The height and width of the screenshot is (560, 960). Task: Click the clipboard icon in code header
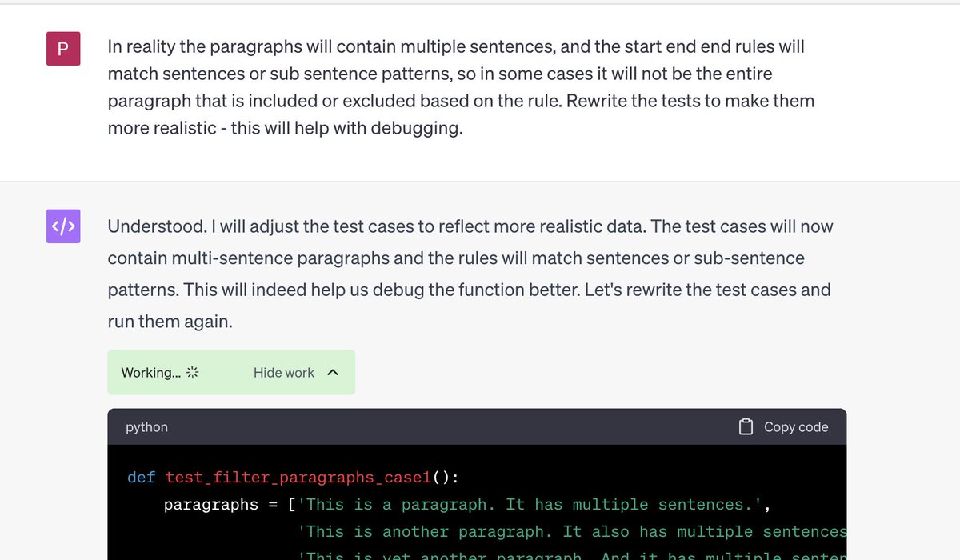746,427
